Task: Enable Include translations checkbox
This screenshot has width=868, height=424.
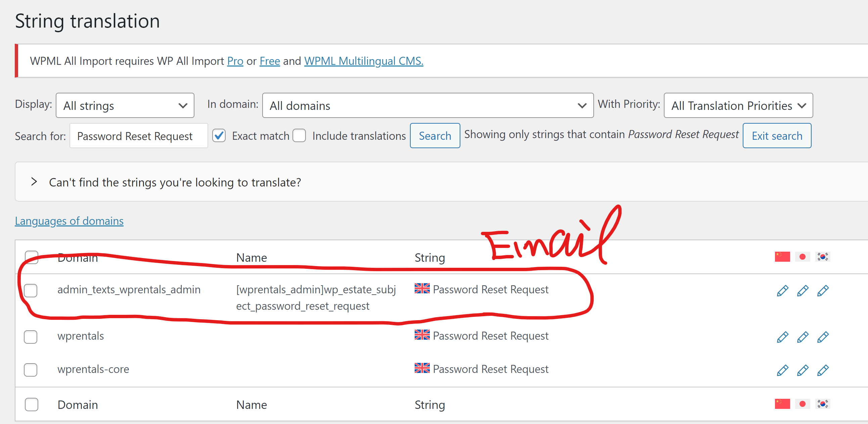Action: click(x=299, y=135)
